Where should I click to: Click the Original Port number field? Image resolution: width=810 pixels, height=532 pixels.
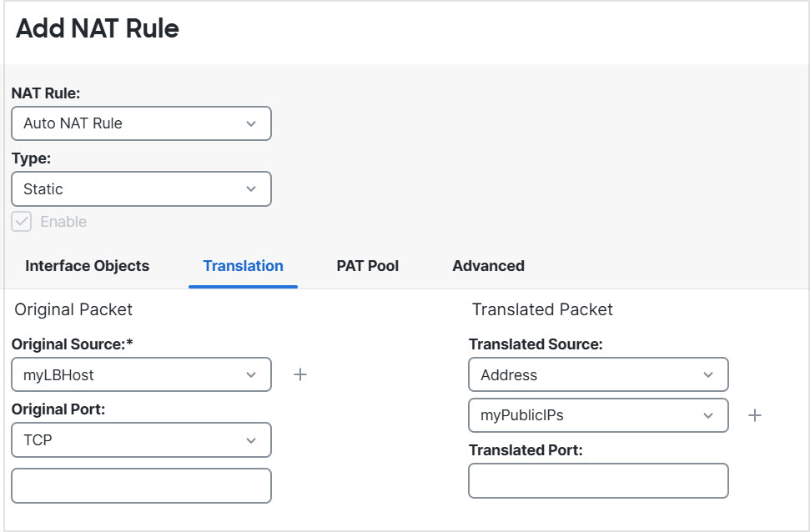coord(141,485)
